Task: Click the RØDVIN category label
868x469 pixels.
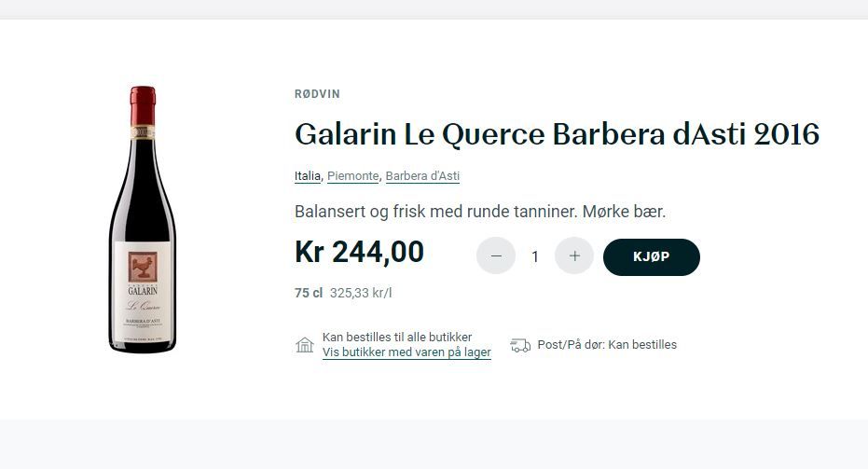Action: pos(317,94)
